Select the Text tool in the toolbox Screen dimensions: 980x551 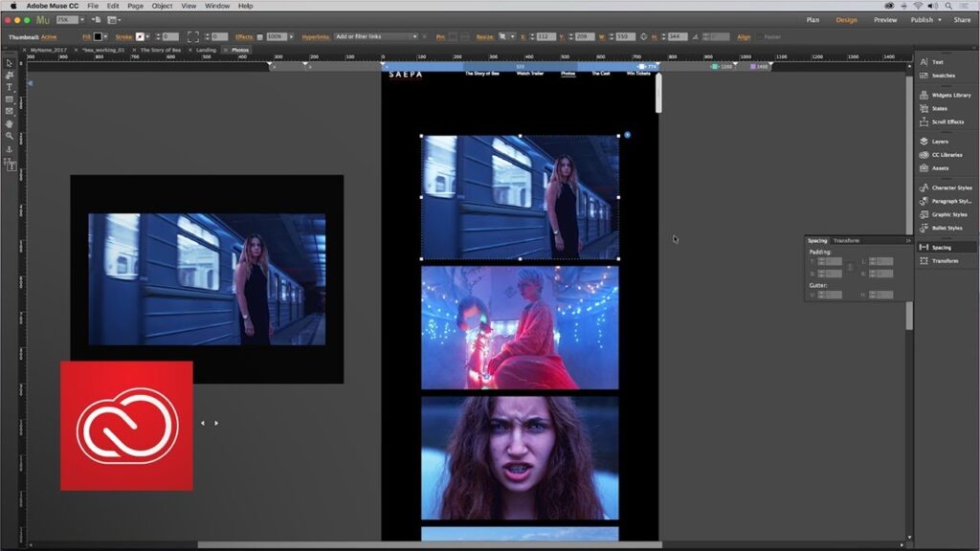(x=10, y=87)
